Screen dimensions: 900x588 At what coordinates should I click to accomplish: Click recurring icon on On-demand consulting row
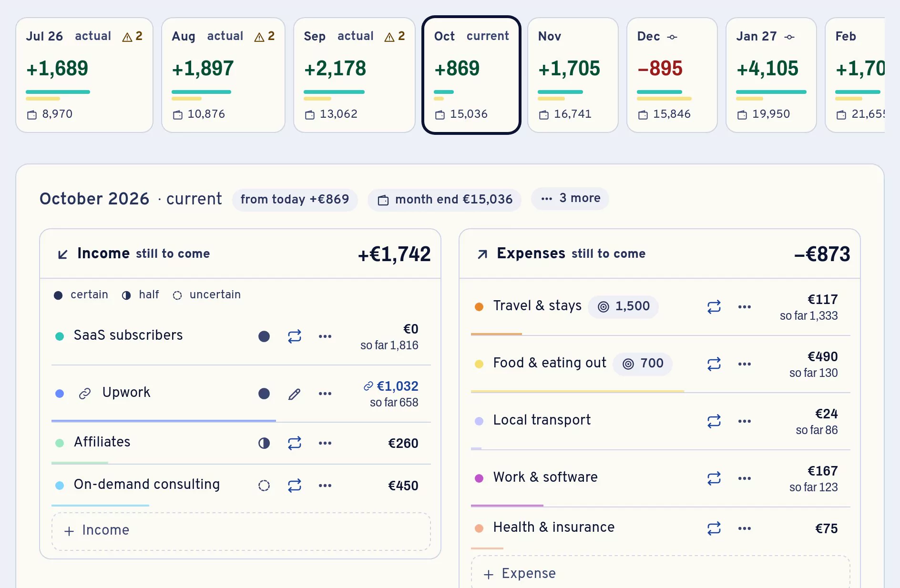(x=295, y=486)
